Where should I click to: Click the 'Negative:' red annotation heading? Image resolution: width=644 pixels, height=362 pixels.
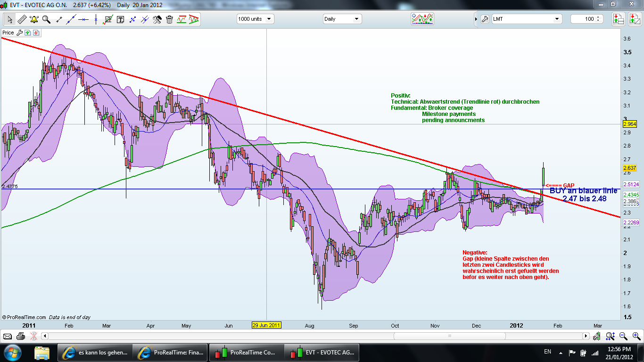[475, 253]
